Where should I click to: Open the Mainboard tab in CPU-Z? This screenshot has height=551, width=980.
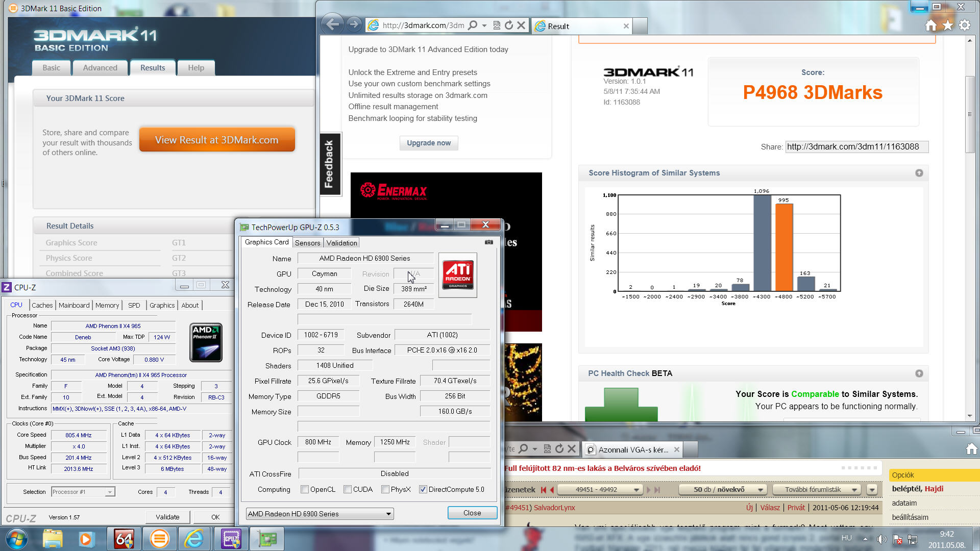(74, 305)
